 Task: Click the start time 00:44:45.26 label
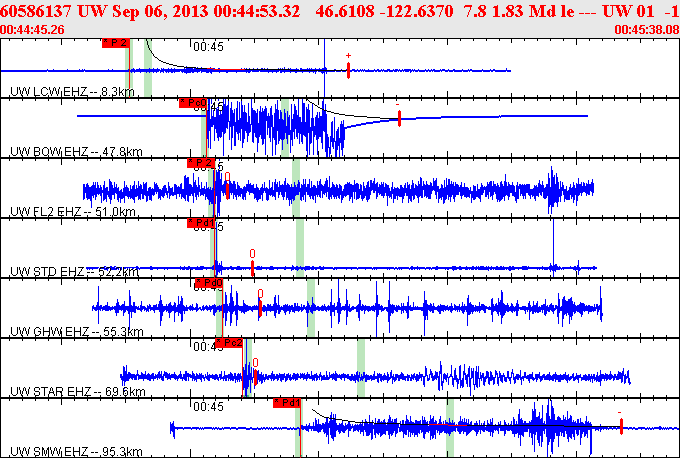point(33,29)
